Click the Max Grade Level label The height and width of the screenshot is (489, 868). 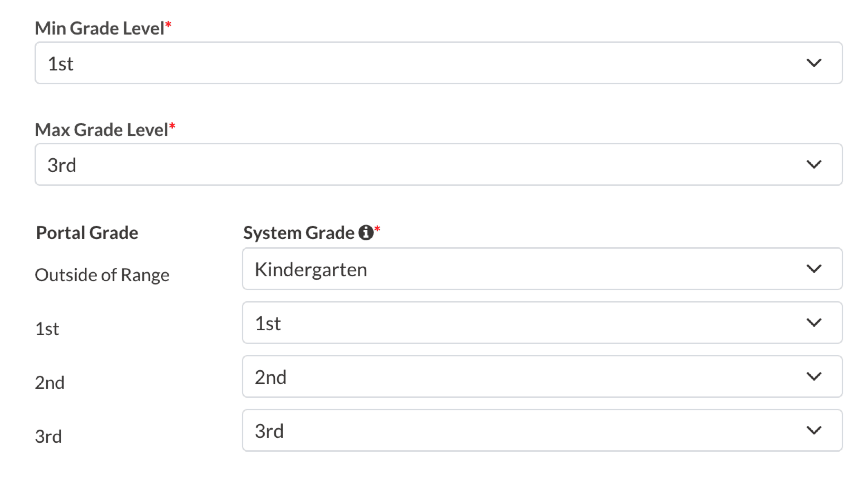click(102, 130)
